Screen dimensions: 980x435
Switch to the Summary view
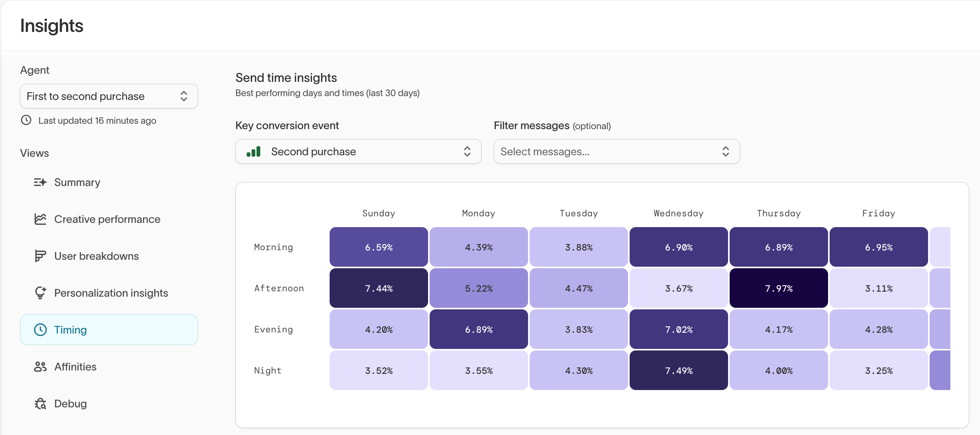[77, 182]
